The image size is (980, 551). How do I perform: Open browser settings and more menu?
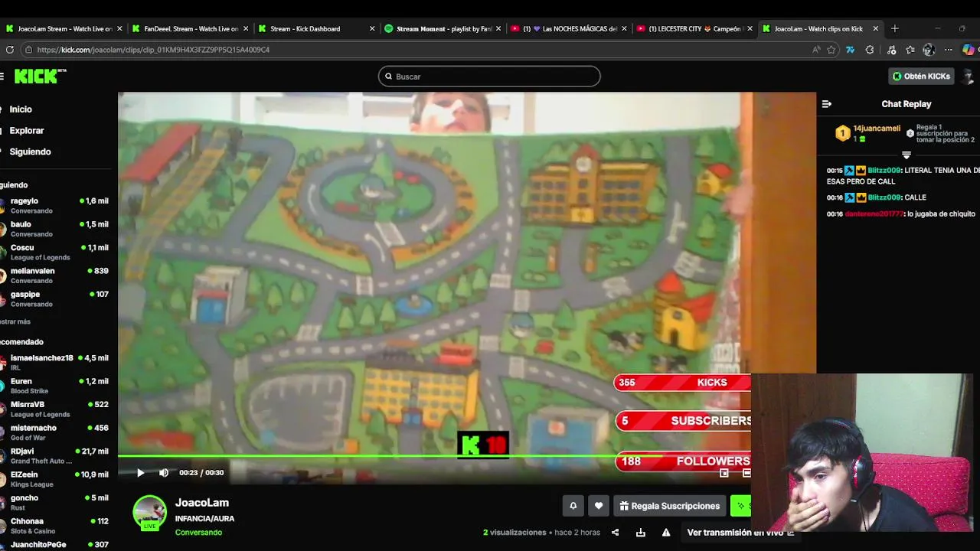(949, 50)
